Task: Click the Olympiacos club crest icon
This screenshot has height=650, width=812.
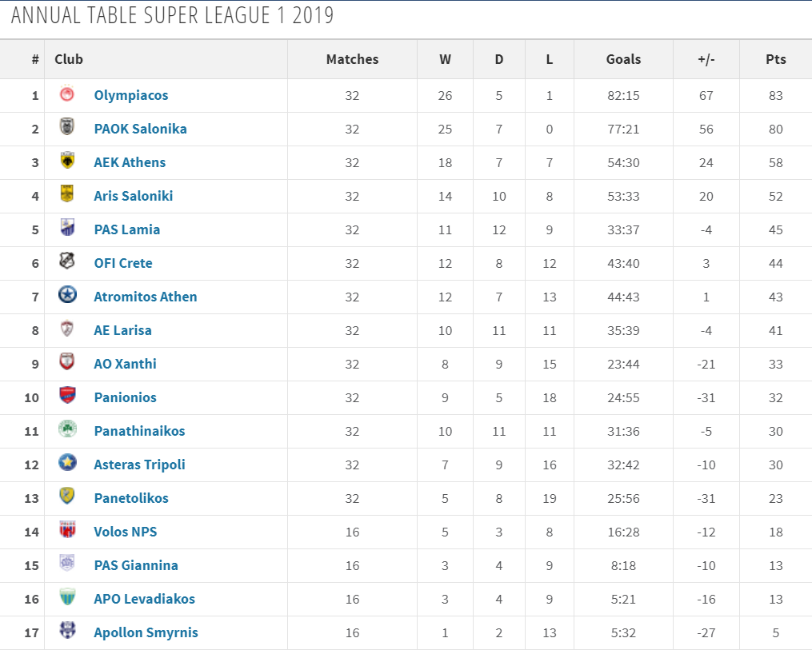Action: pyautogui.click(x=67, y=94)
